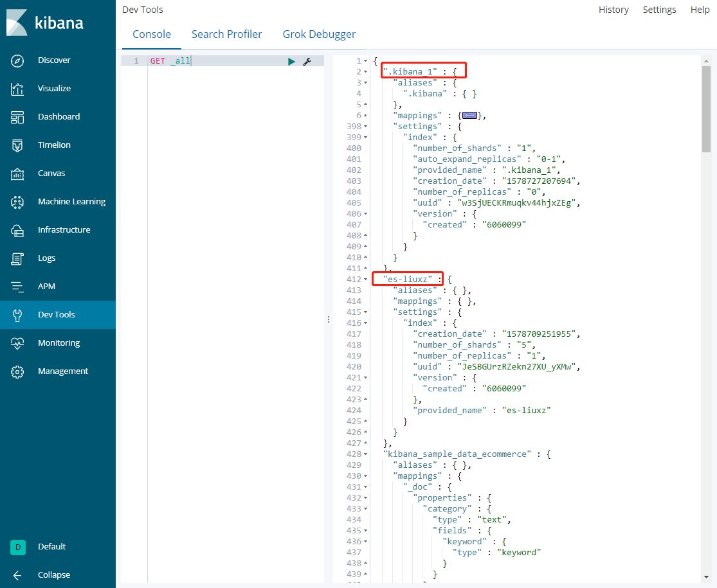This screenshot has height=588, width=717.
Task: Expand the collapsed mappings placeholder marker
Action: tap(469, 116)
